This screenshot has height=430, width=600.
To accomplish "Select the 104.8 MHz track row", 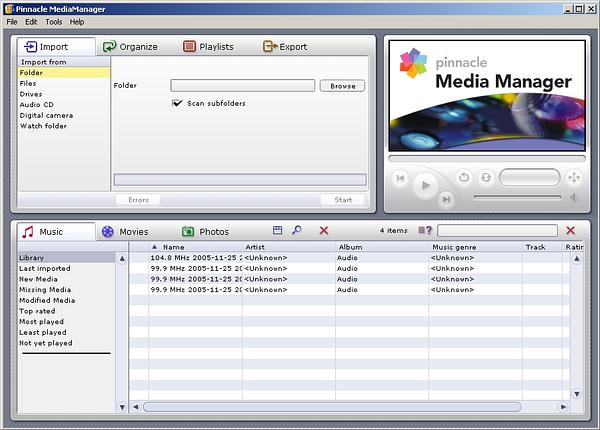I will point(349,258).
